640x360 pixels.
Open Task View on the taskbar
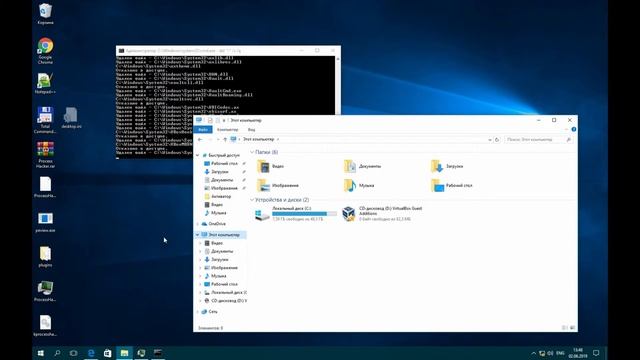click(x=74, y=353)
